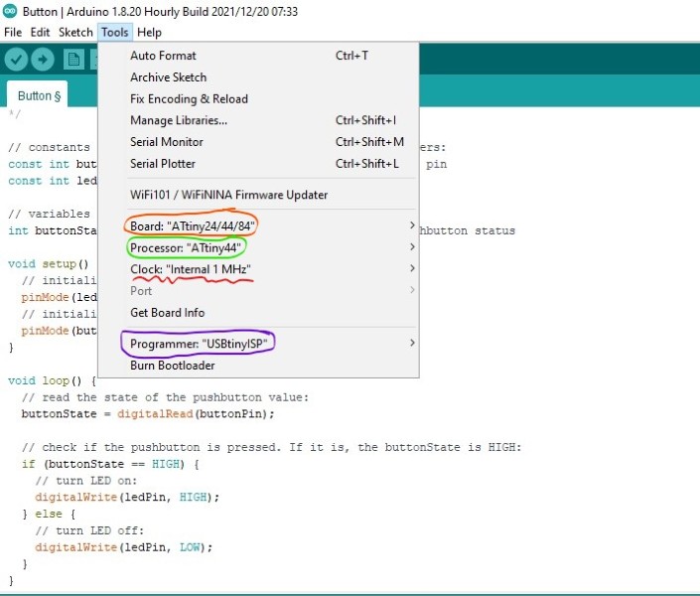Expand Clock "Internal 1 MHz" submenu

[x=258, y=269]
